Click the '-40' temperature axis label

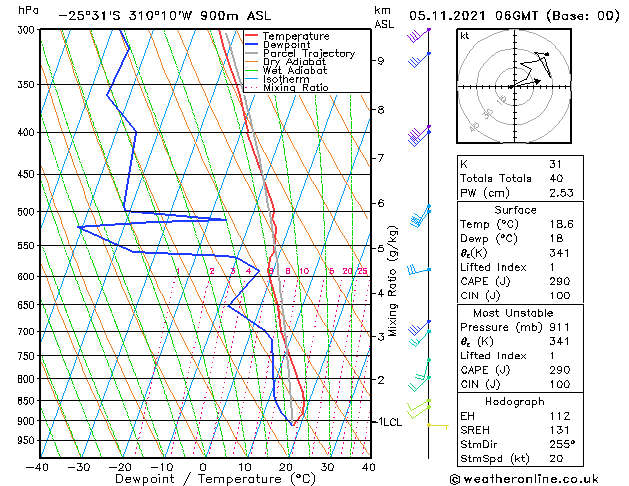pyautogui.click(x=37, y=467)
